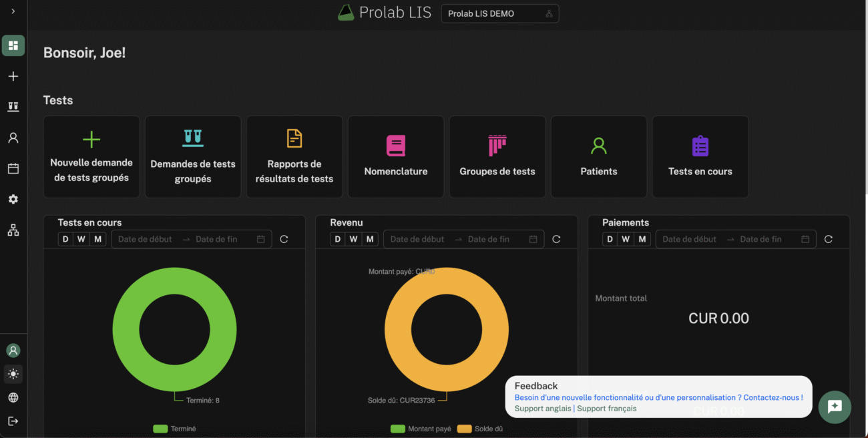The height and width of the screenshot is (438, 868).
Task: Open the Nomenclature card
Action: pos(396,157)
